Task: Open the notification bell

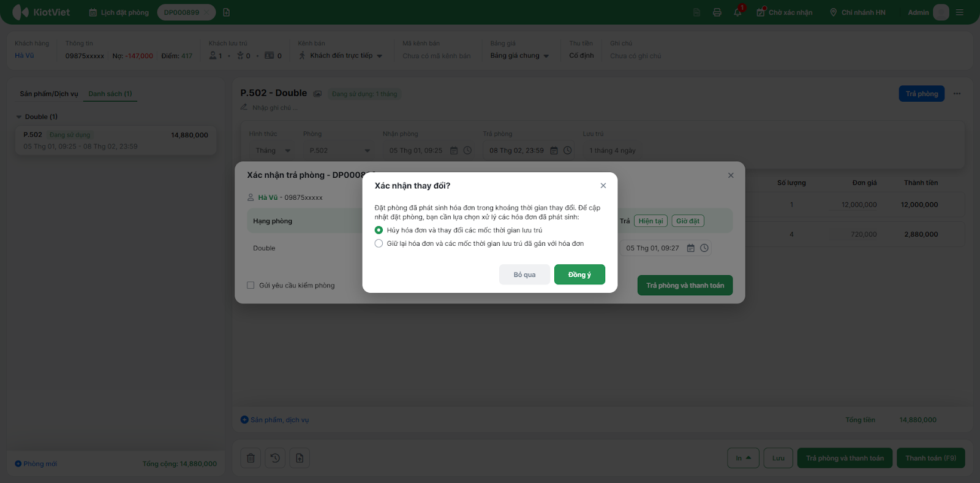Action: 737,12
